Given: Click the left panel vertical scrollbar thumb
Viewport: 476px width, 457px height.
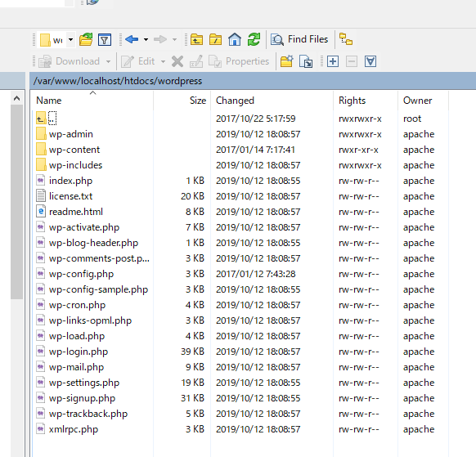Looking at the screenshot, I should (17, 202).
